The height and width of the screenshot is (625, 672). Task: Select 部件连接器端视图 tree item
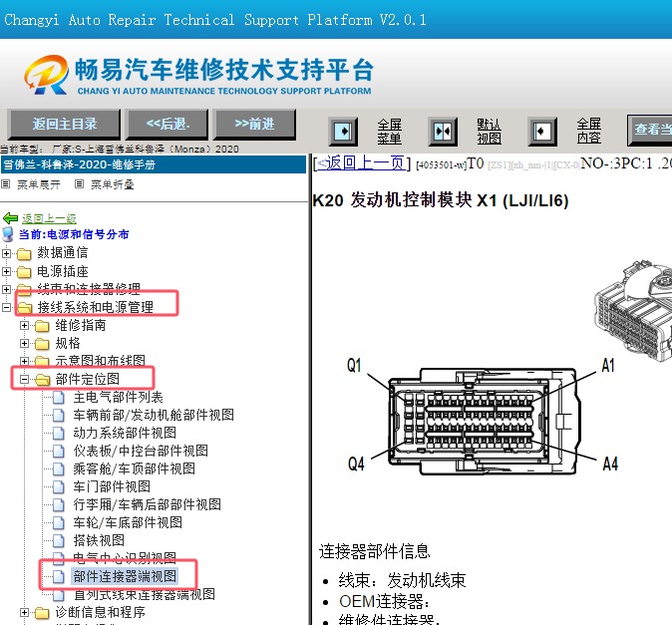coord(125,576)
